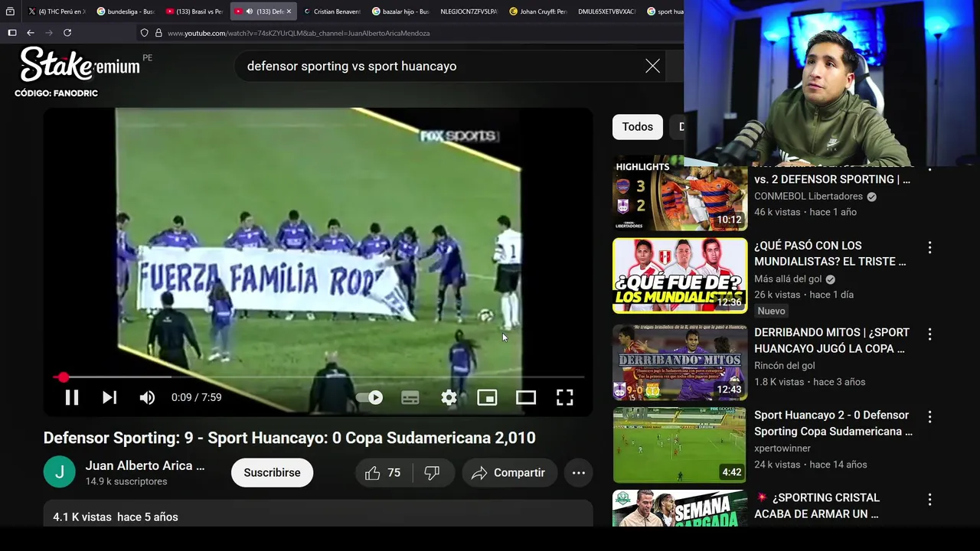This screenshot has width=980, height=551.
Task: Enter fullscreen mode
Action: [x=564, y=397]
